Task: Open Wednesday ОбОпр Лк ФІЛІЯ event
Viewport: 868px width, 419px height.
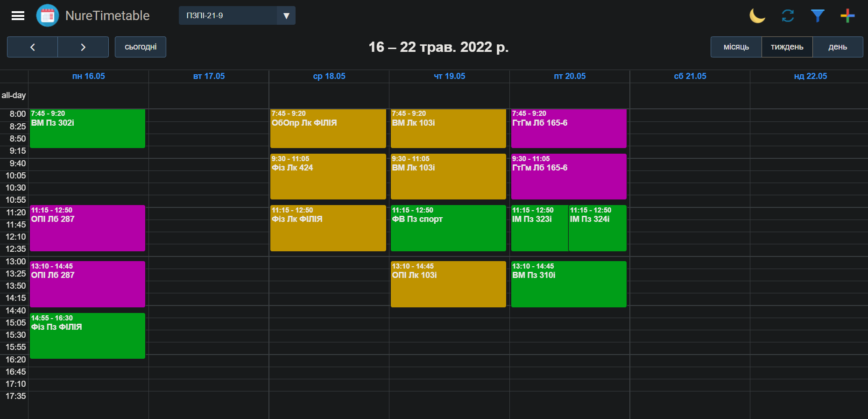Action: point(328,128)
